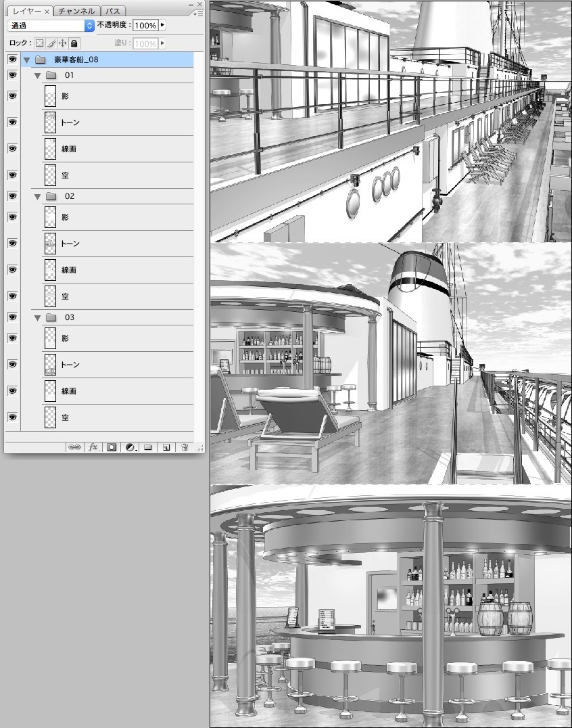Collapse the 02 group triangle
Viewport: 572px width, 728px height.
(x=39, y=196)
